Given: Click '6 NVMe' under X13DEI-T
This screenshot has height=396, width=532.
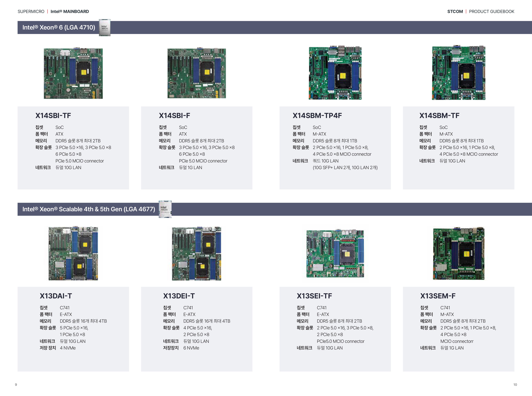Looking at the screenshot, I should pos(191,348).
